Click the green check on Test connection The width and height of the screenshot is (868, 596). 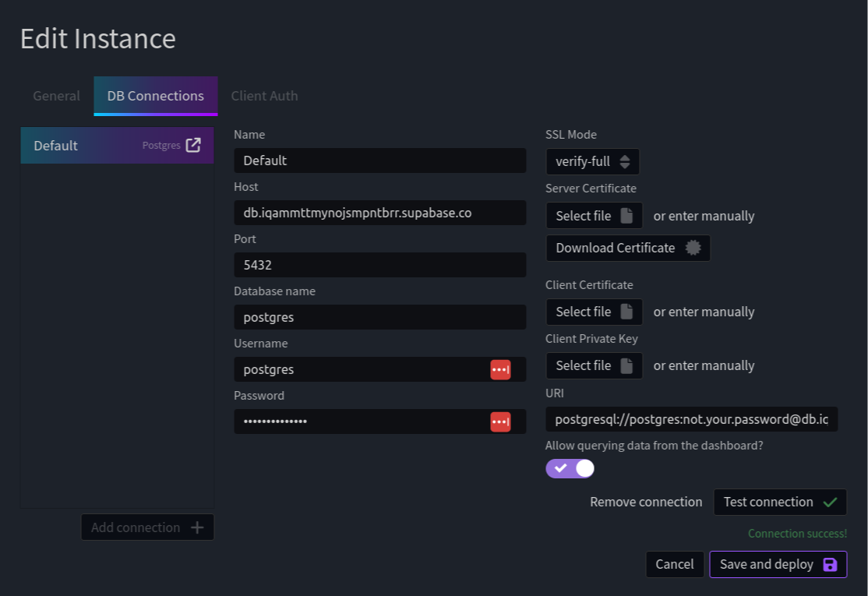pos(830,502)
